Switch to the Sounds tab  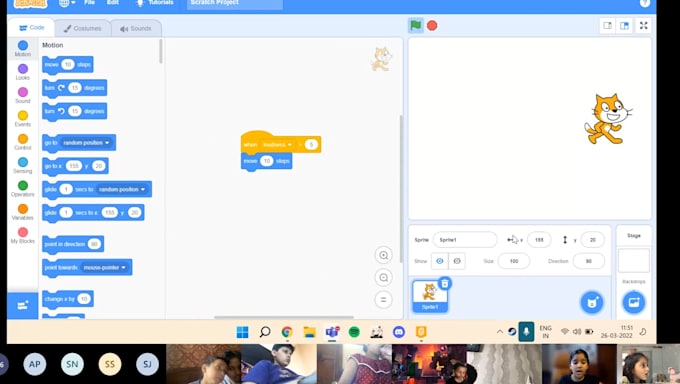[x=136, y=28]
